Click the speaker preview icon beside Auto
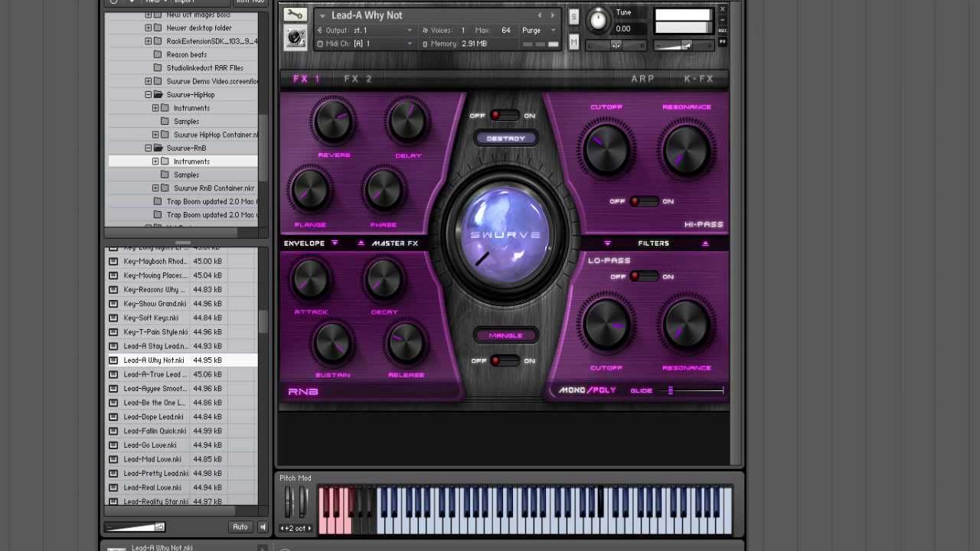 263,527
